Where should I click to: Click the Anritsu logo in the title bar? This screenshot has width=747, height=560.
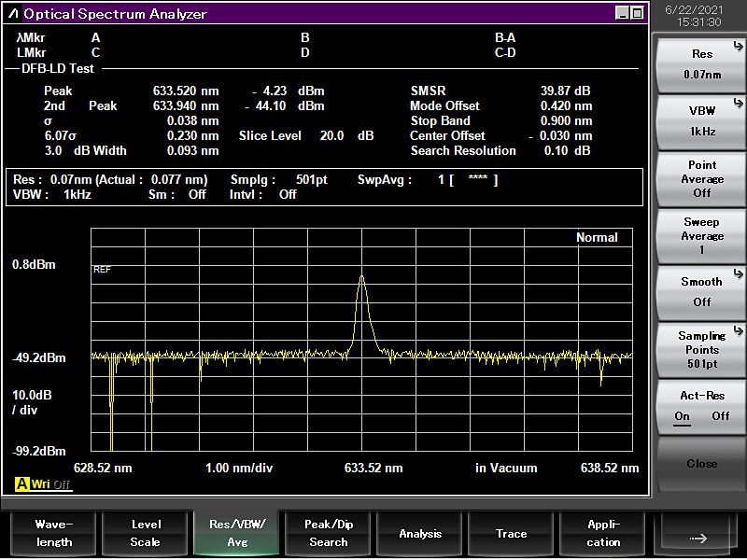tap(13, 14)
